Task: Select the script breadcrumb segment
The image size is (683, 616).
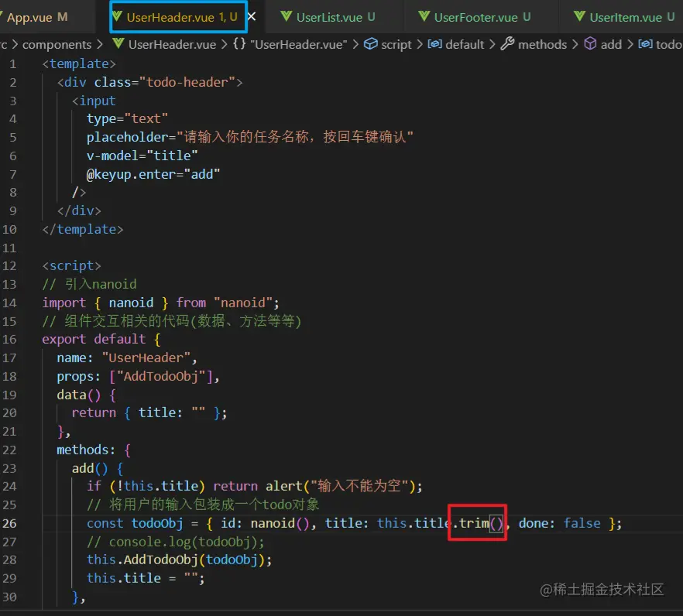Action: pyautogui.click(x=396, y=44)
